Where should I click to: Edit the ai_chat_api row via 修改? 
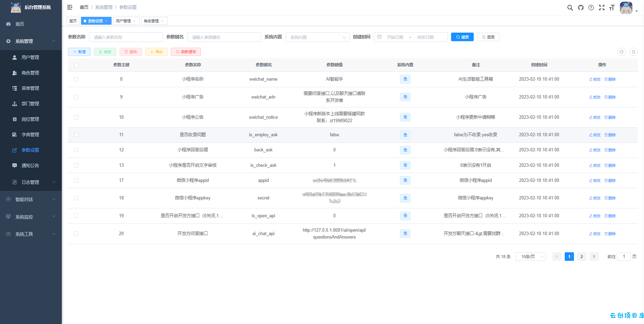coord(595,234)
